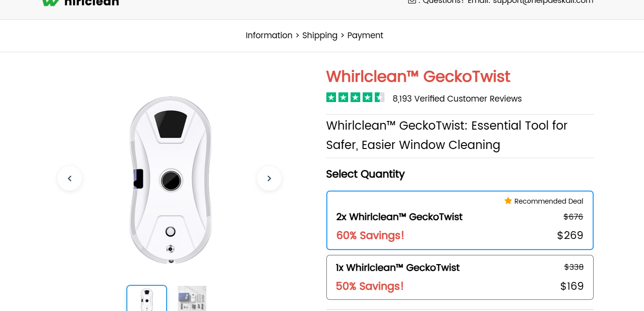Click the next image arrow on carousel
Viewport: 644px width, 311px height.
point(269,178)
